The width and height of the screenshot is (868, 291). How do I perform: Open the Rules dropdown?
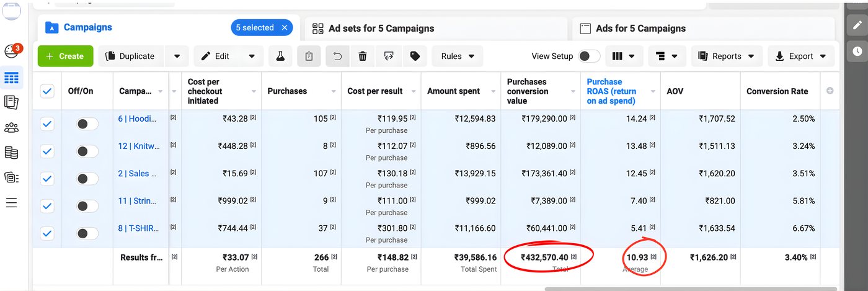pos(458,56)
